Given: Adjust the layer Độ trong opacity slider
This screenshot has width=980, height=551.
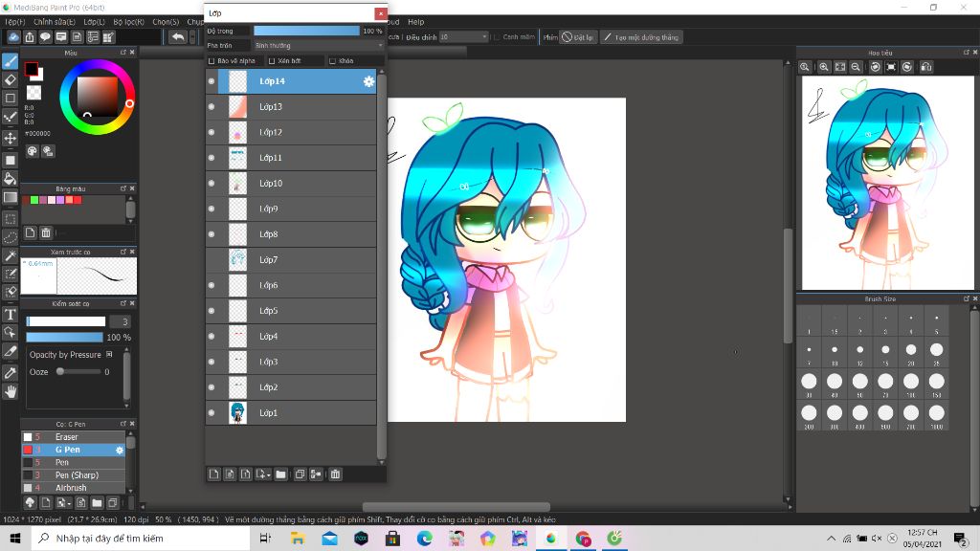Looking at the screenshot, I should pyautogui.click(x=307, y=31).
